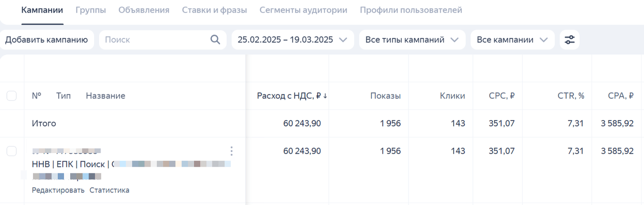Expand the Все кампании dropdown
The width and height of the screenshot is (644, 205).
coord(512,40)
